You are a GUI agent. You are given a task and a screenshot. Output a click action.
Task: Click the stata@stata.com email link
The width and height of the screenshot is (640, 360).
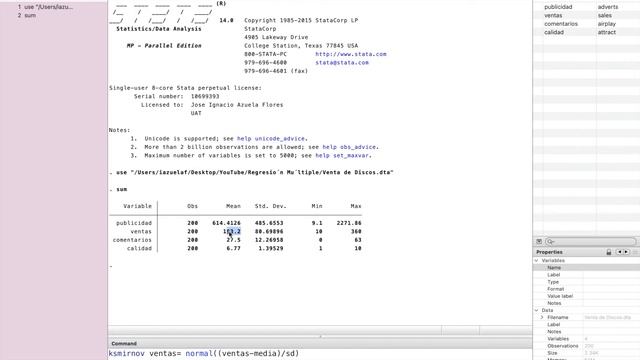coord(342,62)
